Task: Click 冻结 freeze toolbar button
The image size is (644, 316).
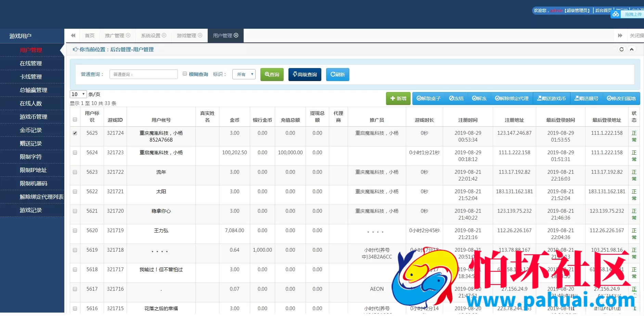Action: coord(456,98)
